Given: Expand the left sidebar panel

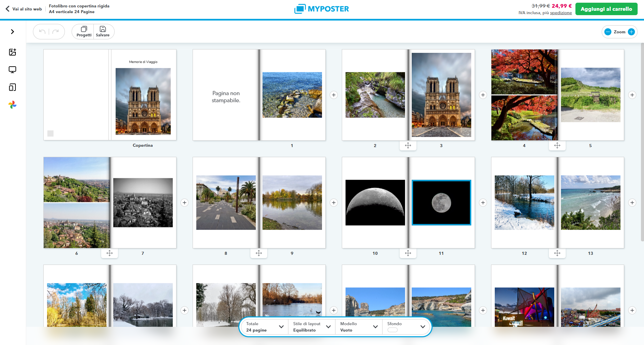Looking at the screenshot, I should [x=12, y=32].
